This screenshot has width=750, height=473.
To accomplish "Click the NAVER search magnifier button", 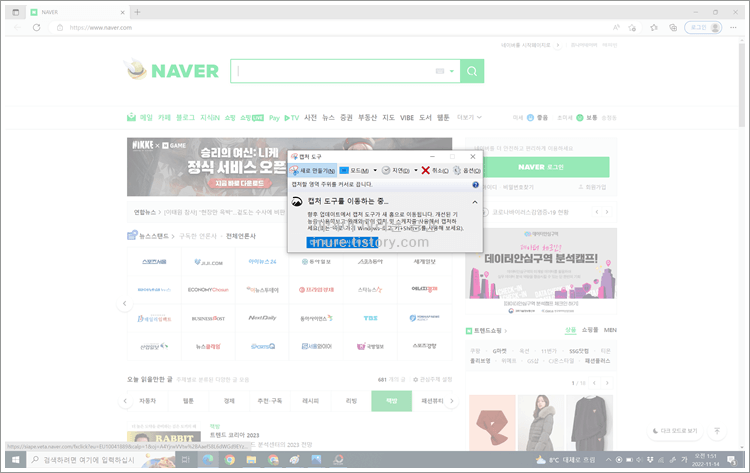I will click(472, 71).
